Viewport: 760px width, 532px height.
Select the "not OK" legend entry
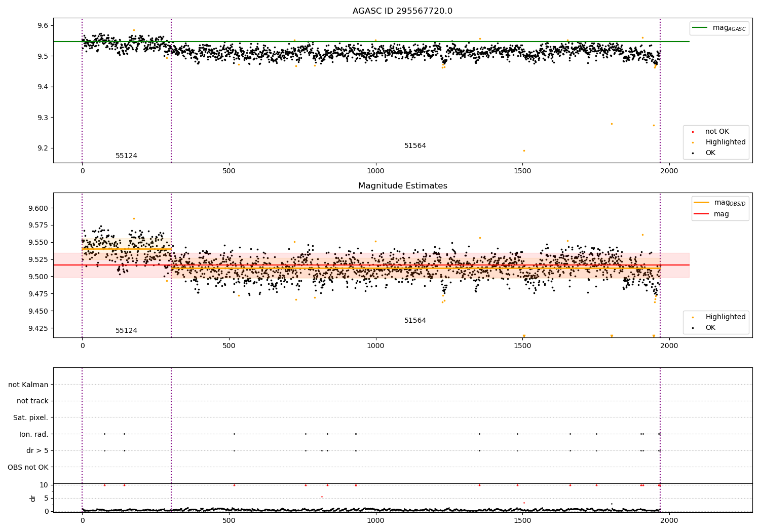click(717, 132)
